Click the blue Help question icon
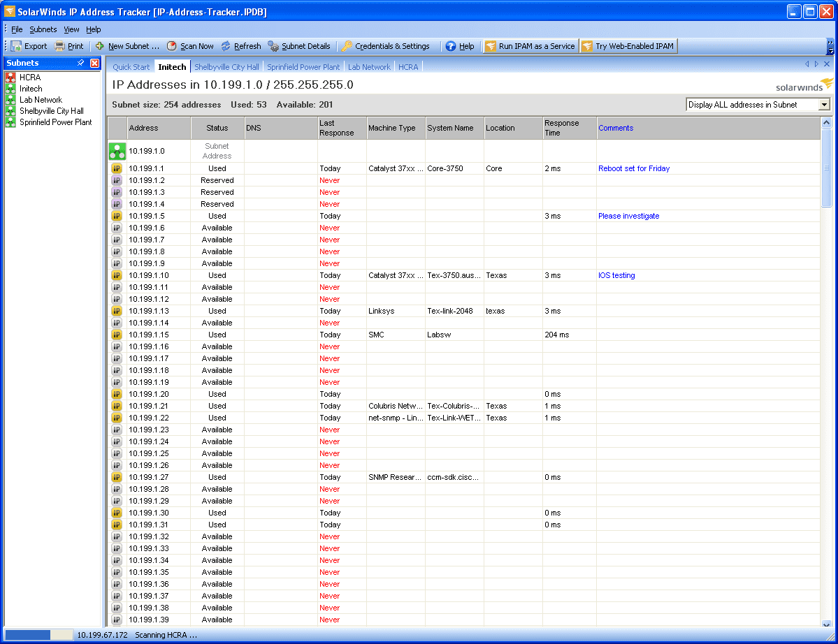Viewport: 838px width, 644px height. point(451,47)
